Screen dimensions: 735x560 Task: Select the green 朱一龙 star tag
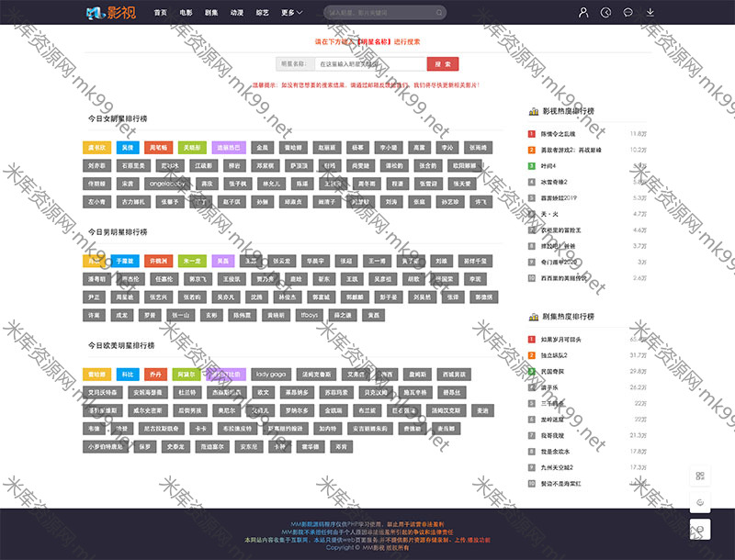[192, 261]
